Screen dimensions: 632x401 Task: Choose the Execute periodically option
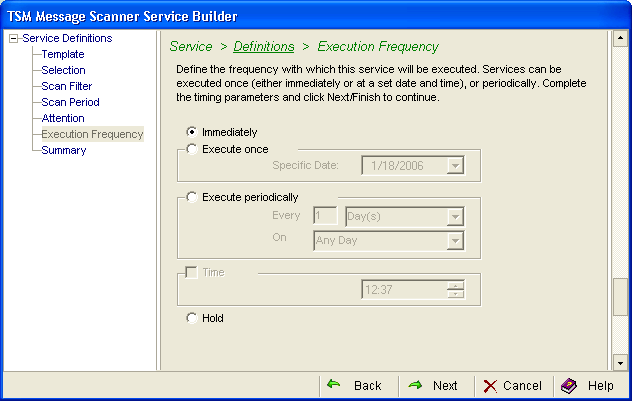(x=192, y=197)
